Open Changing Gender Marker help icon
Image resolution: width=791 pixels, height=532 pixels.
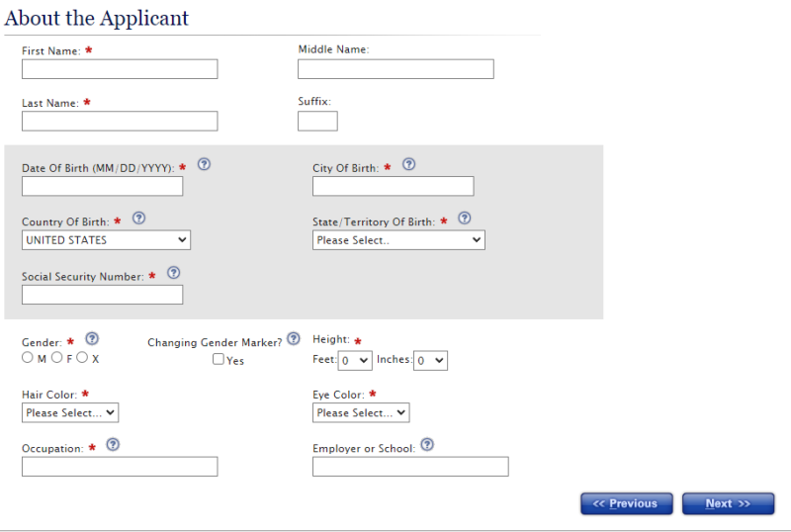tap(294, 338)
